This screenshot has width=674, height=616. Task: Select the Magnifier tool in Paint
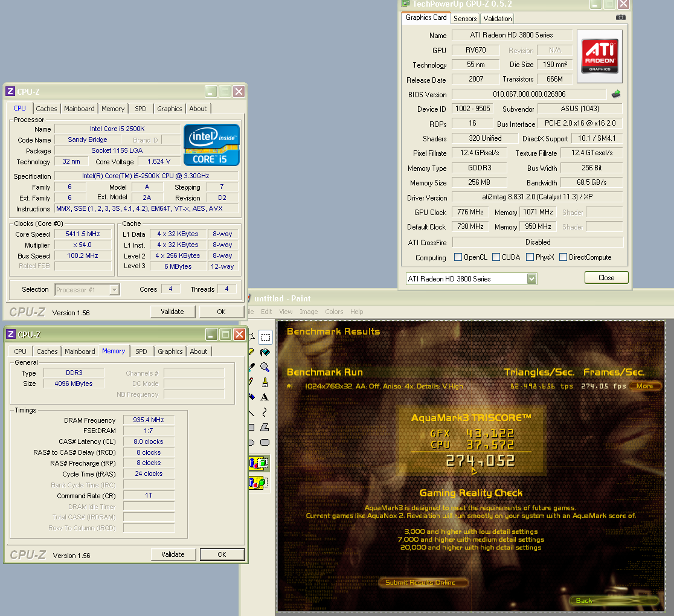(265, 367)
